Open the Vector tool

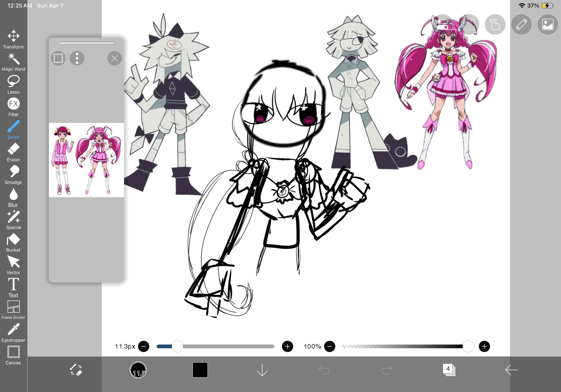click(13, 264)
